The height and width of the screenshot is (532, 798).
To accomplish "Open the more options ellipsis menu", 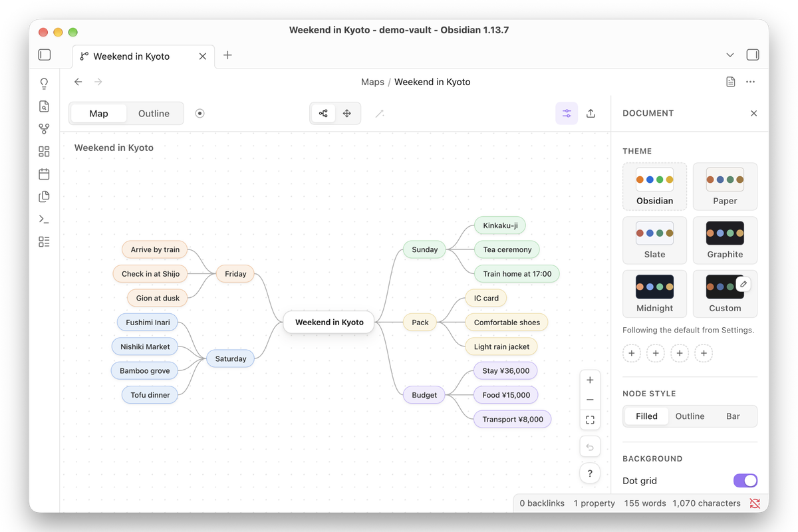I will pos(751,82).
